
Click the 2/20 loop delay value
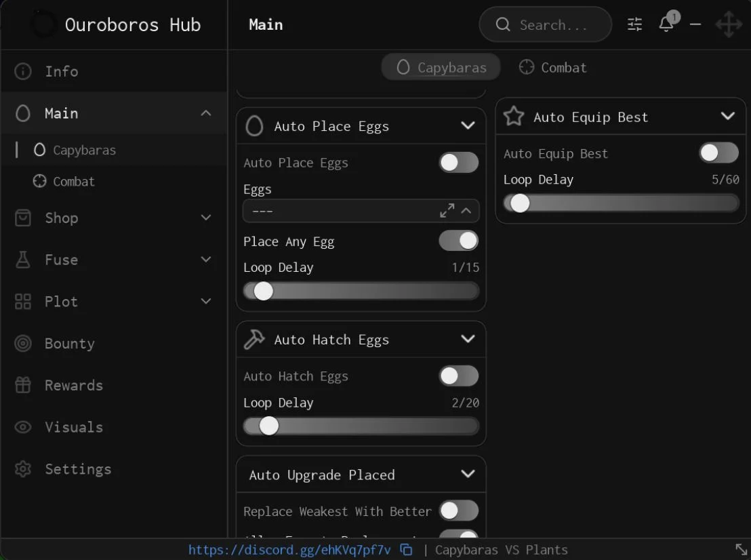465,403
